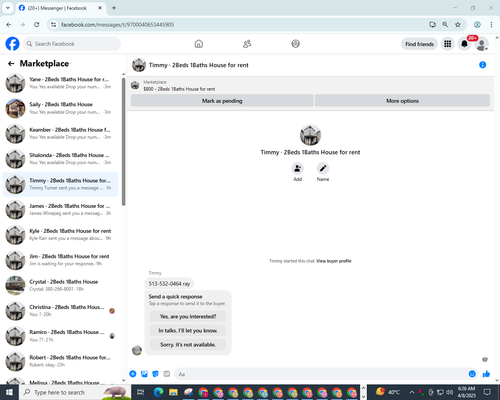The height and width of the screenshot is (400, 500).
Task: Open View buyer profile link
Action: [334, 261]
